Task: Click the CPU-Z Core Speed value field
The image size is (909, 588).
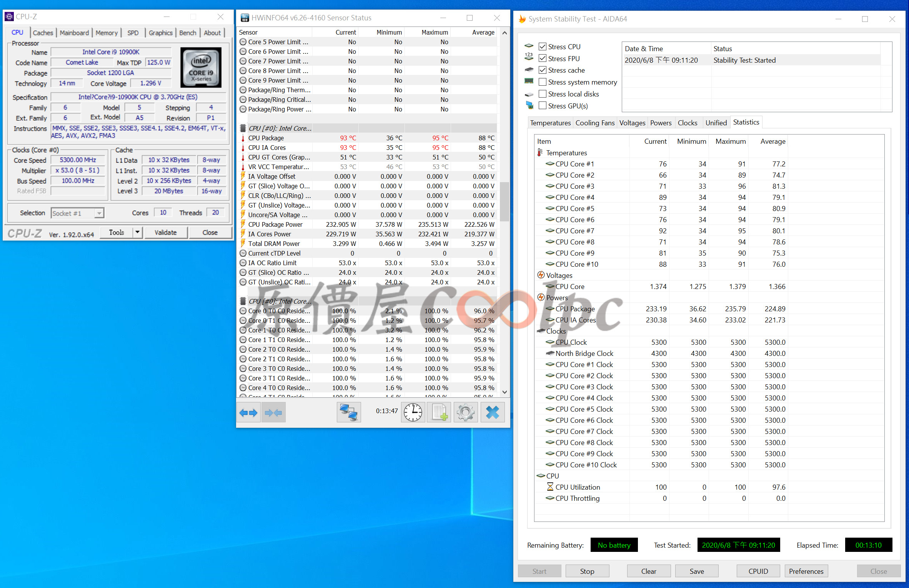Action: (78, 160)
